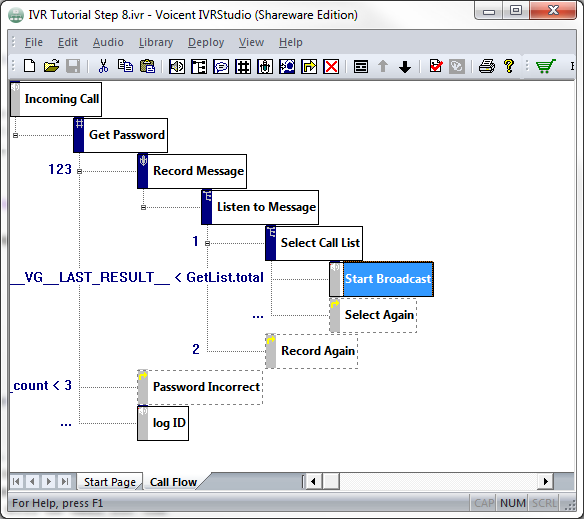
Task: Open a file with the folder icon
Action: click(x=51, y=66)
